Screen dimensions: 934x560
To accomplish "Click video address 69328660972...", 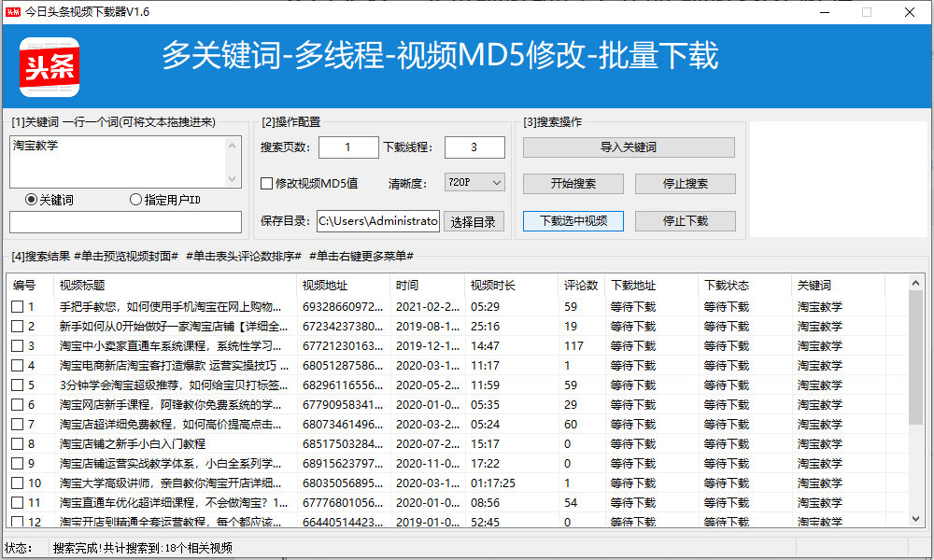I will pos(343,306).
